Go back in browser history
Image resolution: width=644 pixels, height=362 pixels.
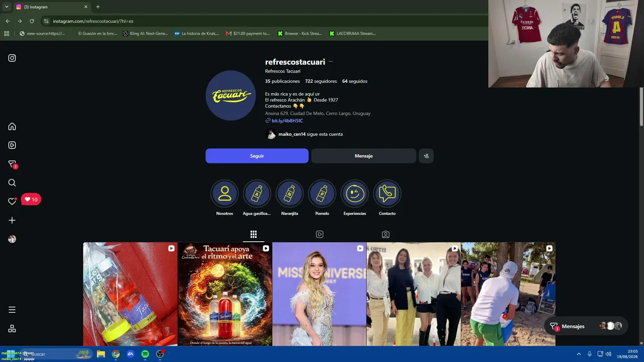[8, 21]
